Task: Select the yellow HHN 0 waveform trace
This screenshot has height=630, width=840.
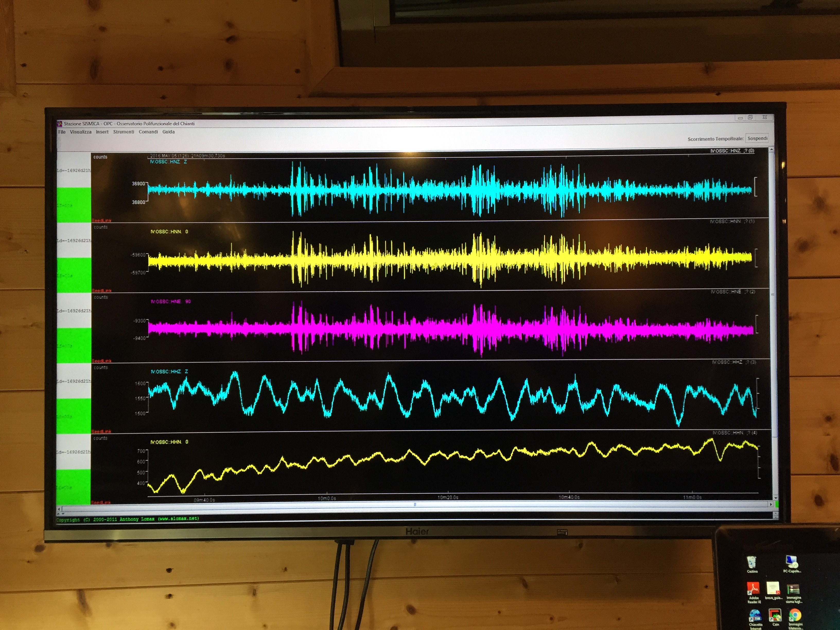Action: pyautogui.click(x=453, y=466)
